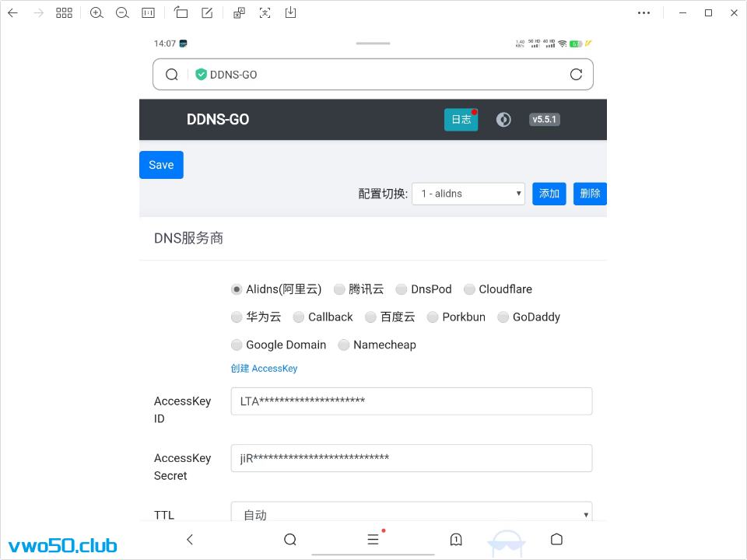The width and height of the screenshot is (747, 560).
Task: Rotate the image using the toolbar icon
Action: (181, 13)
